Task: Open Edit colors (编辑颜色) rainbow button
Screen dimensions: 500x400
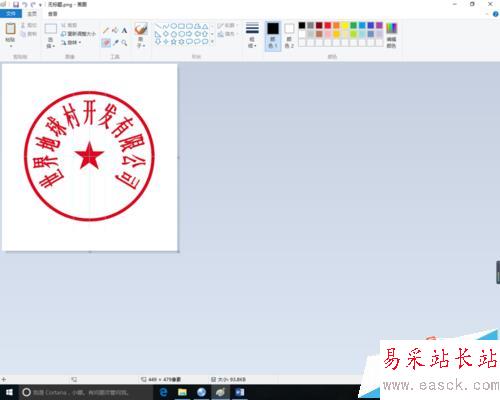Action: [392, 35]
